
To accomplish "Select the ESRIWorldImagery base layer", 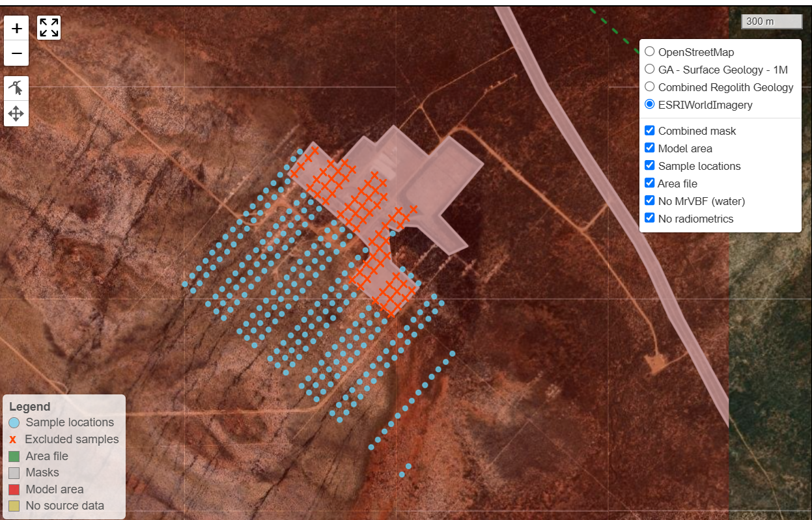I will [x=649, y=104].
